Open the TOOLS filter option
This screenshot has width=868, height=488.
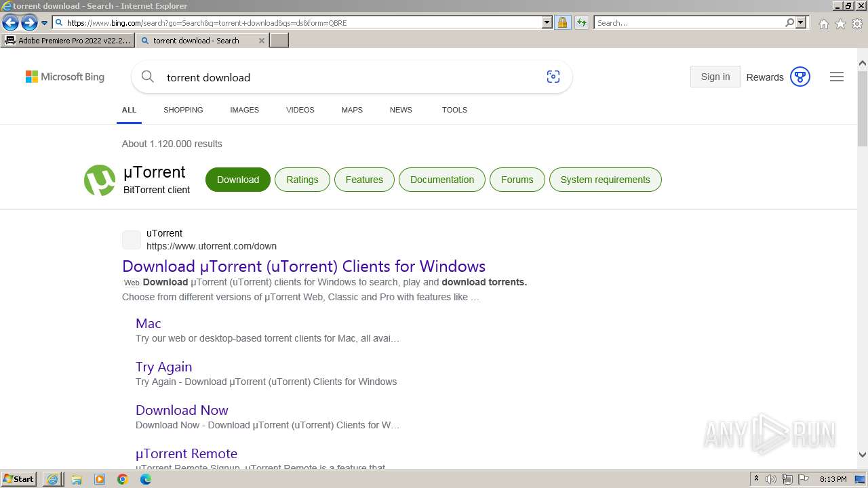[454, 110]
